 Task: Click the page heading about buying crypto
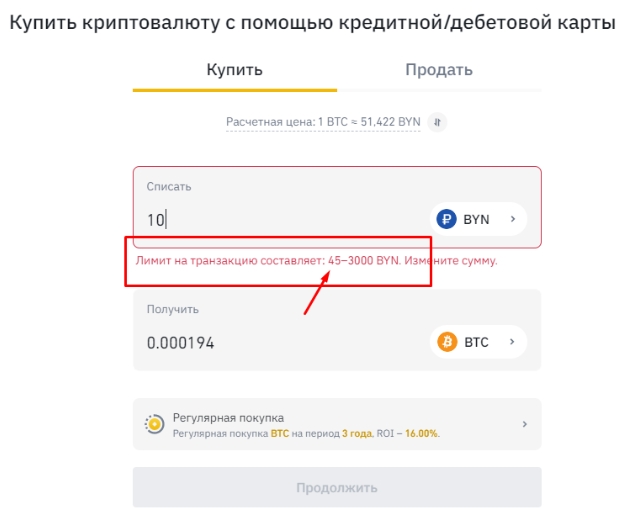click(313, 22)
